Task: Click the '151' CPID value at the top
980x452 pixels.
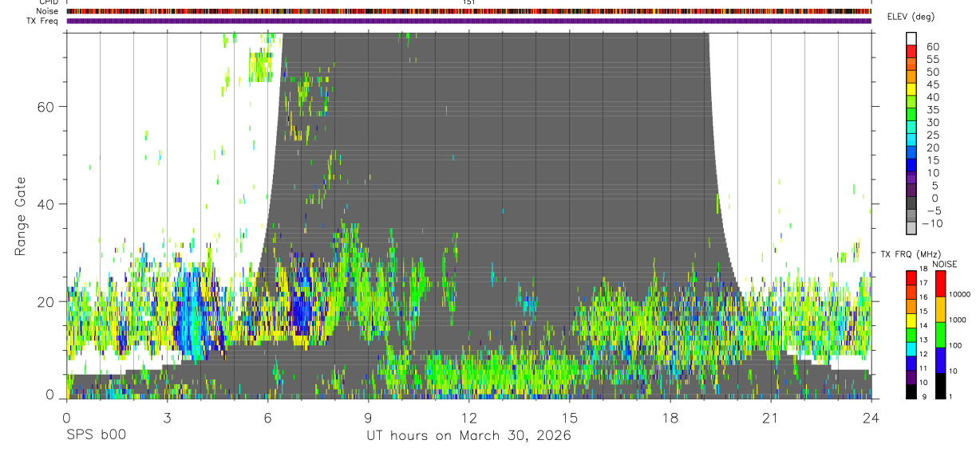Action: coord(469,2)
